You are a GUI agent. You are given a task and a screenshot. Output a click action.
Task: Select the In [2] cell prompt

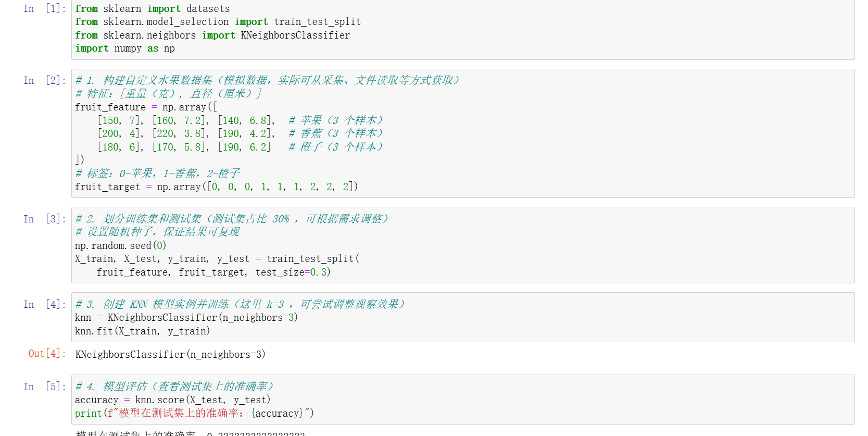(45, 80)
